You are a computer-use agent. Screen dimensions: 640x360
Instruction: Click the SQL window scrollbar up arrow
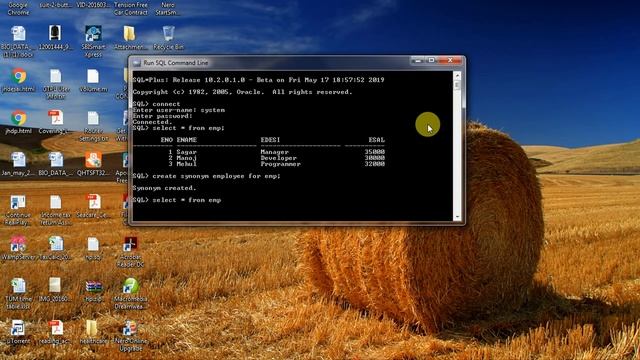[457, 76]
